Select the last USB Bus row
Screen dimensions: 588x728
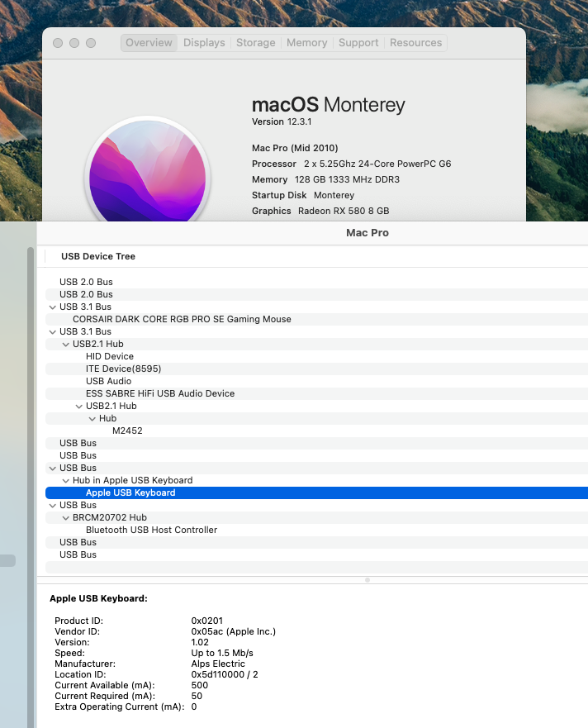pos(316,554)
